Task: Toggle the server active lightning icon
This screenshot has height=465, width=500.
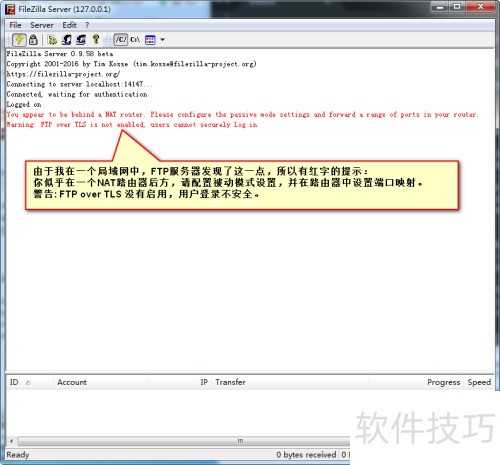Action: [19, 40]
